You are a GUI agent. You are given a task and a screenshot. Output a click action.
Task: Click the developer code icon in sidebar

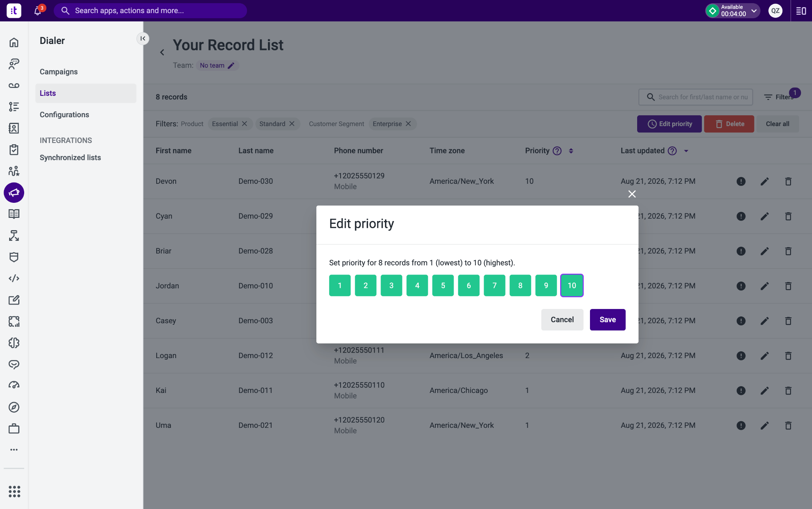(14, 278)
